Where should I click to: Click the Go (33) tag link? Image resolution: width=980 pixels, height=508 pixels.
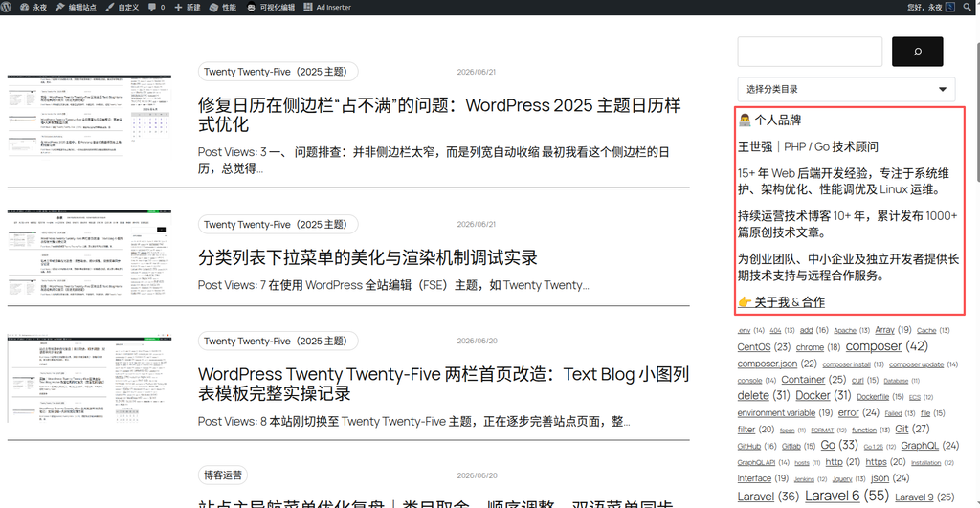[828, 445]
